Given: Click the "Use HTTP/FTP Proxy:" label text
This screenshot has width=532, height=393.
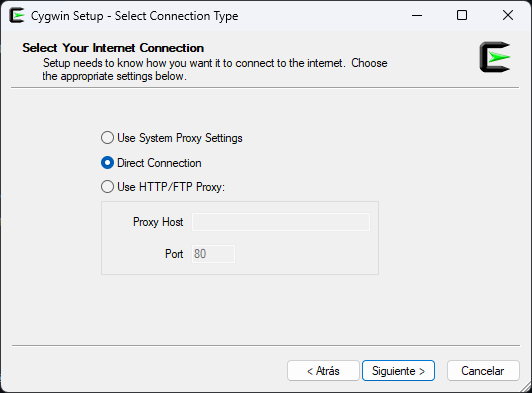Looking at the screenshot, I should tap(171, 187).
